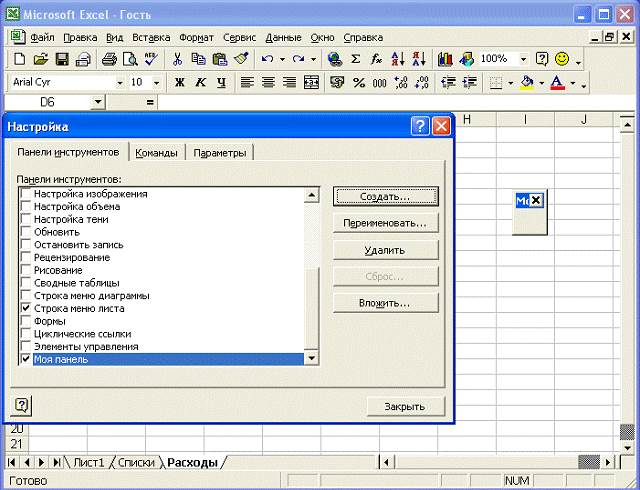
Task: Create a new workbook via toolbar icon
Action: pos(19,60)
